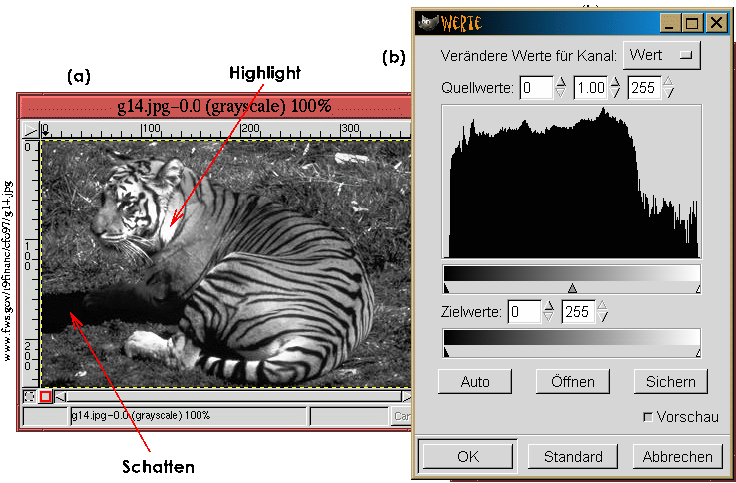
Task: Click the left scroll arrow of image window
Action: click(62, 397)
